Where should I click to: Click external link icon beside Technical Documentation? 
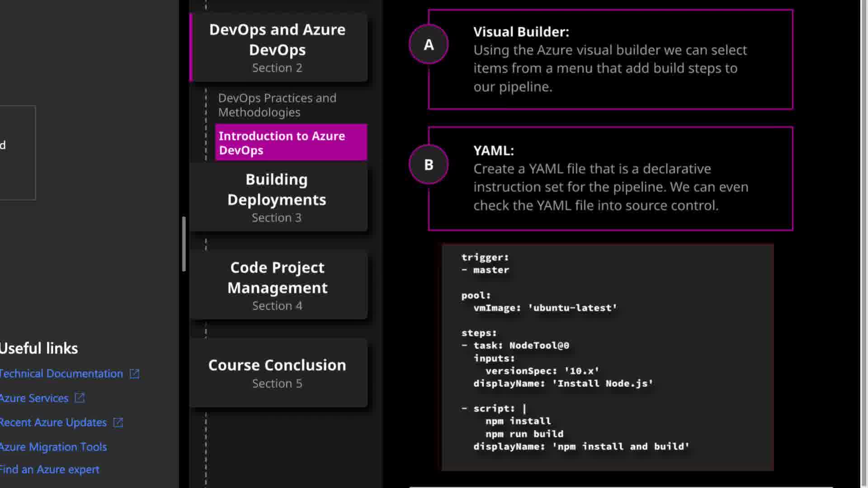pos(134,374)
